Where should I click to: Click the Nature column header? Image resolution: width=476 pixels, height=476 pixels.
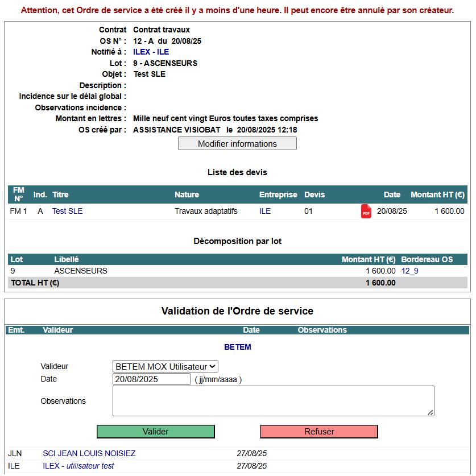[187, 194]
